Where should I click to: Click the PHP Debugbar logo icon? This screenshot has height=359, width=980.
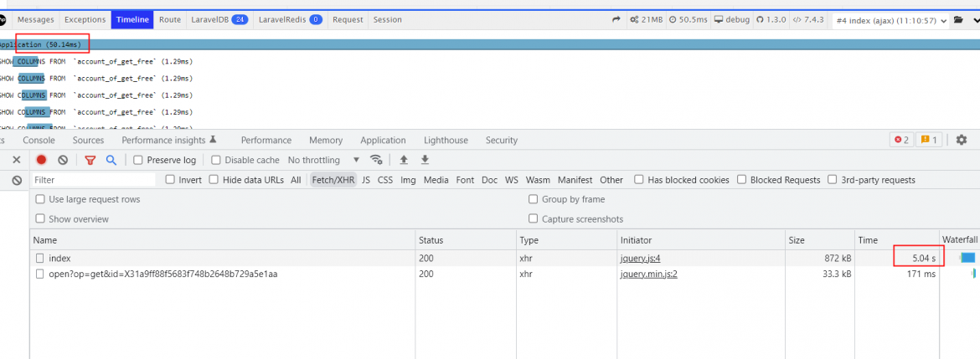click(x=2, y=19)
